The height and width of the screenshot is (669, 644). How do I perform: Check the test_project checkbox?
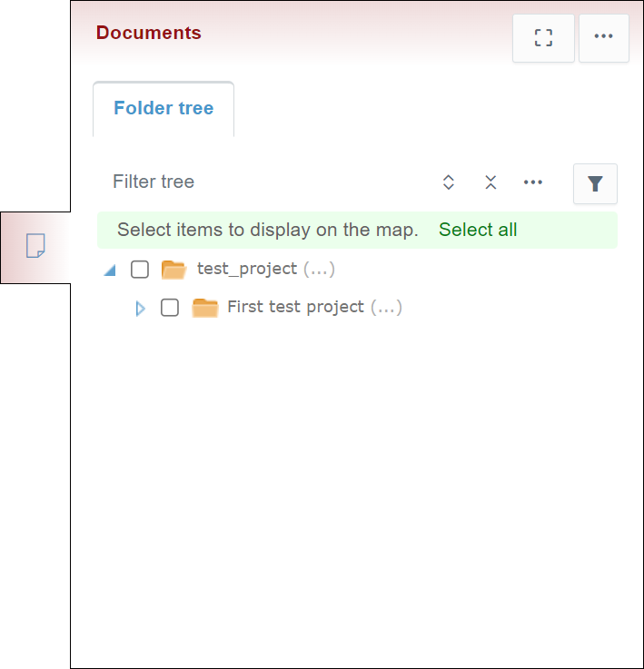(140, 270)
